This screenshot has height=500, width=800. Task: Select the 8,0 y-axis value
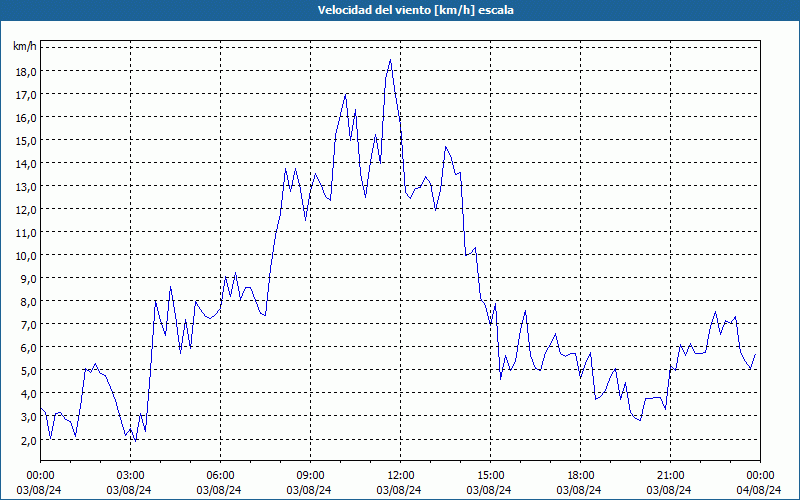pyautogui.click(x=28, y=302)
